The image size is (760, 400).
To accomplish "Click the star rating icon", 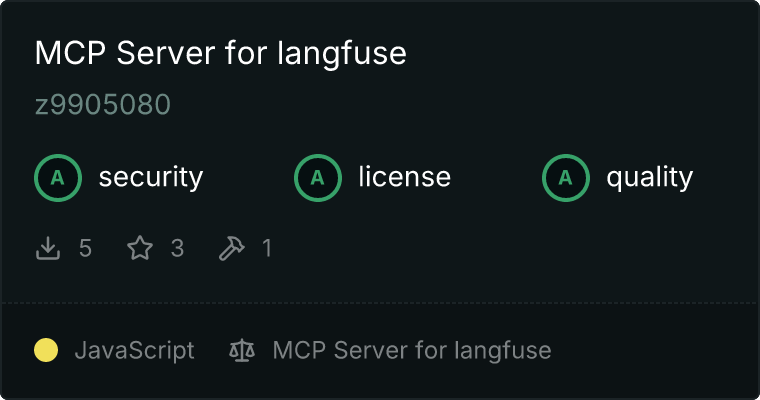I will point(140,248).
